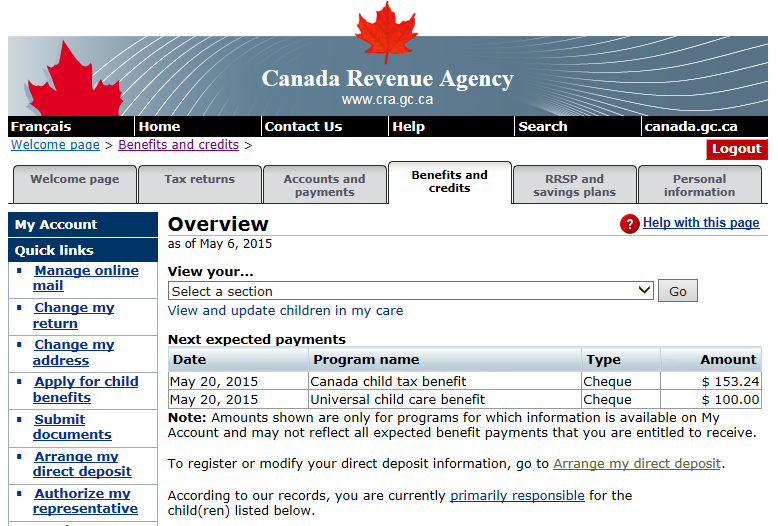Click 'Apply for child benefits' in the sidebar
This screenshot has width=778, height=526.
[86, 389]
